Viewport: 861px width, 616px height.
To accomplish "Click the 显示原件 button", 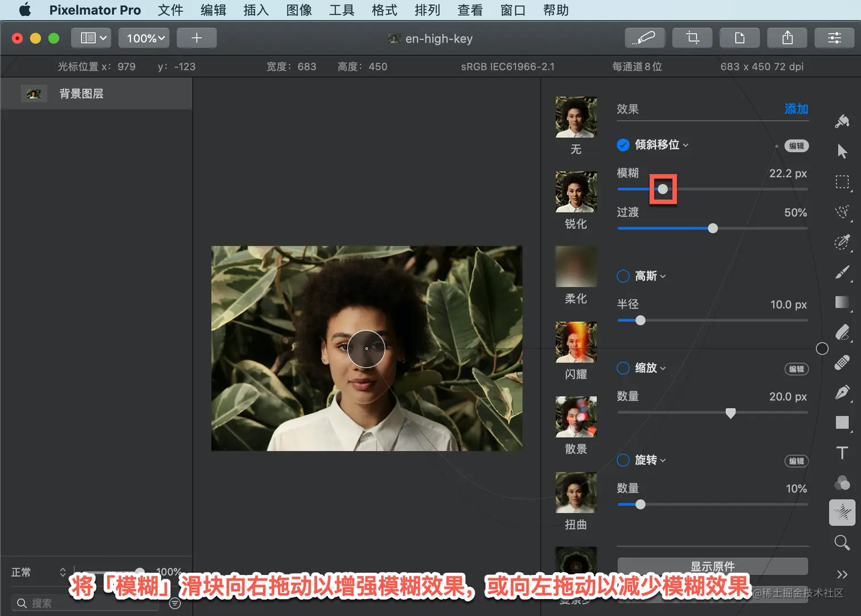I will click(x=712, y=566).
